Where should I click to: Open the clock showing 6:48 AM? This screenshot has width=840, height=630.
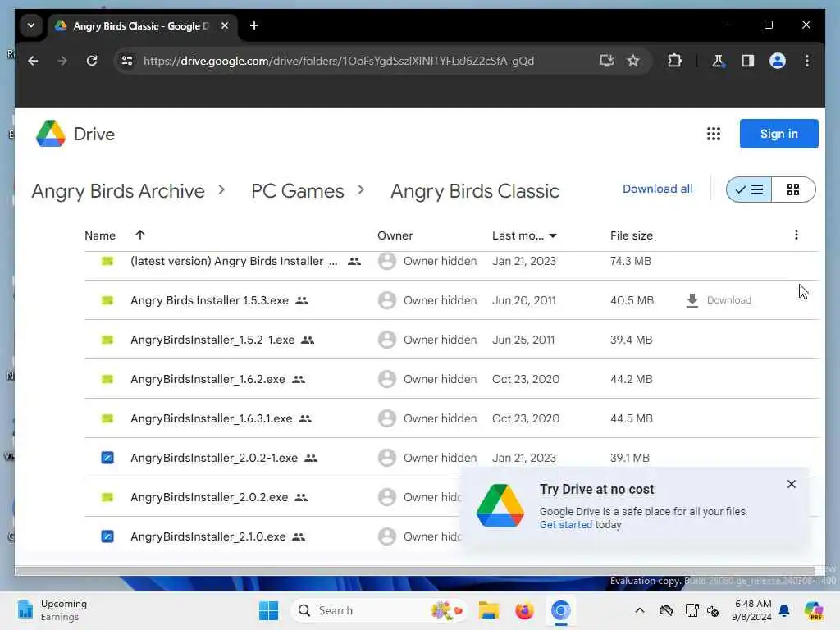tap(752, 610)
